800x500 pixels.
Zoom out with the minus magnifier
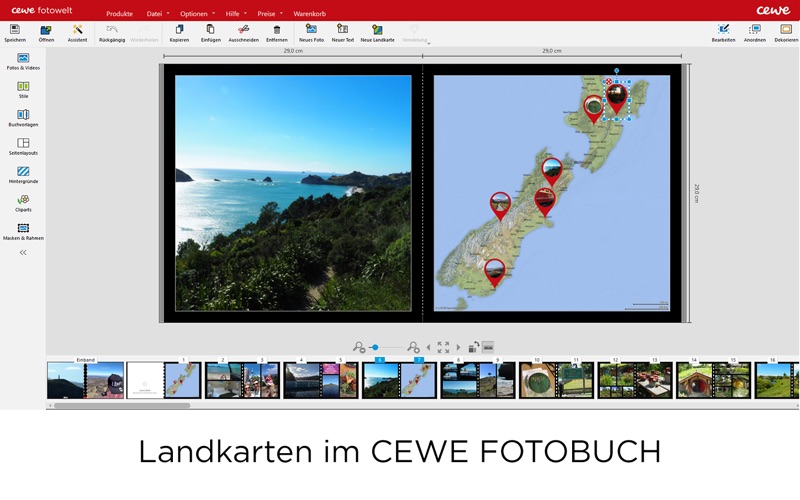[359, 347]
